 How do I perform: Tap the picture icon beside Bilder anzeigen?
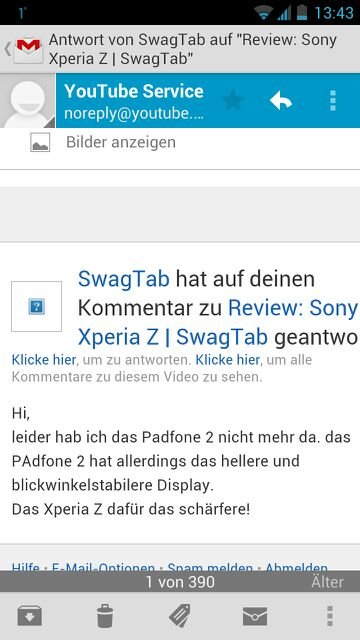click(40, 143)
